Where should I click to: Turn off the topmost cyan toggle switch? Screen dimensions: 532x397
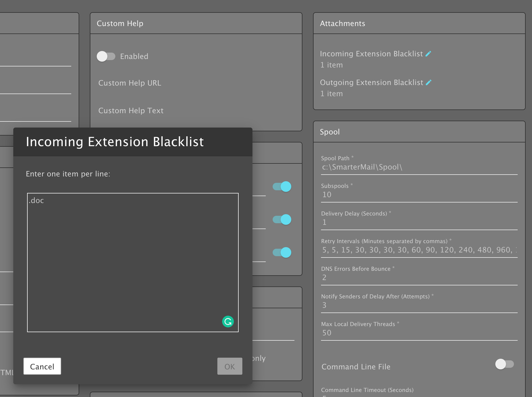click(x=282, y=187)
